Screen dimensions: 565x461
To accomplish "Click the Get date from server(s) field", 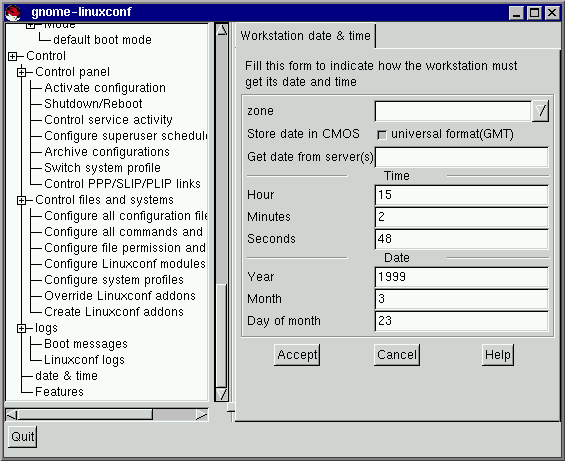I will [462, 157].
